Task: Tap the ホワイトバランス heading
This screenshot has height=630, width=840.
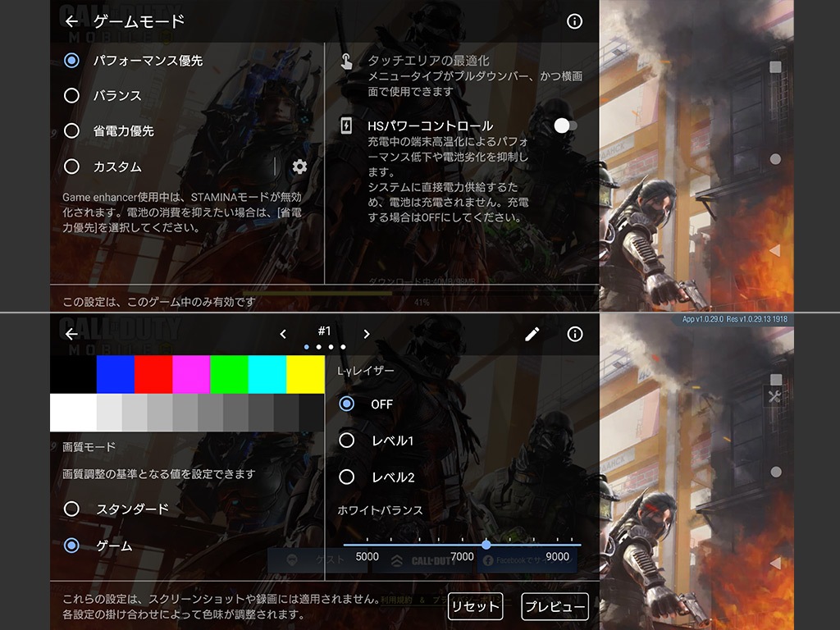Action: [x=380, y=510]
